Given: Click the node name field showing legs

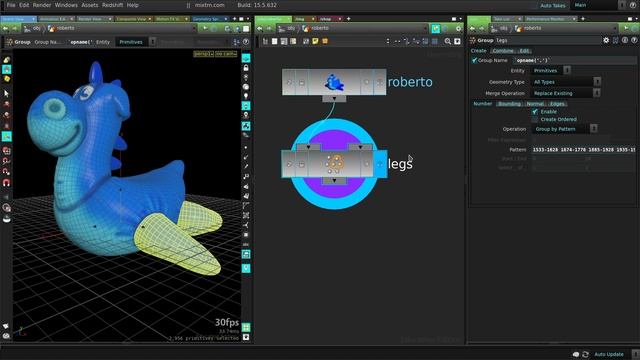Looking at the screenshot, I should click(547, 40).
